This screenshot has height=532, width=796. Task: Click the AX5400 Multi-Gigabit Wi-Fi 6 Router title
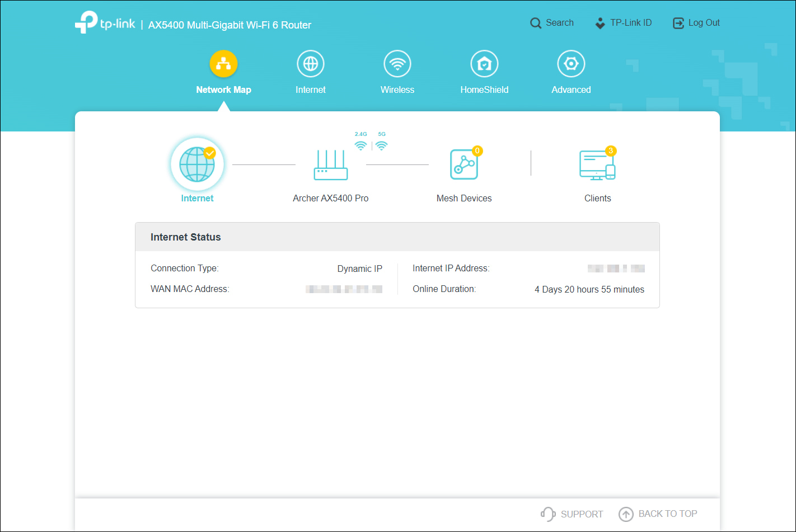230,25
